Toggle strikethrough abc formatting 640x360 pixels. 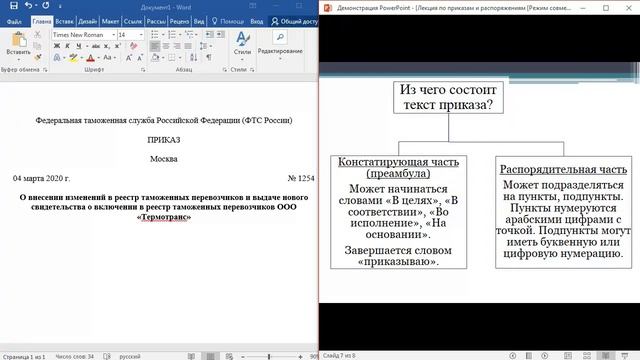pyautogui.click(x=96, y=46)
